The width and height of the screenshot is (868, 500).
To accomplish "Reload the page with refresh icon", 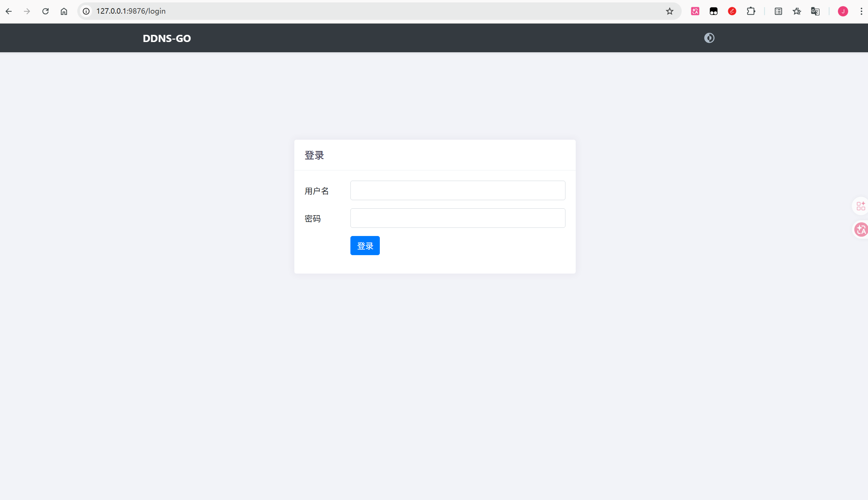I will coord(45,11).
